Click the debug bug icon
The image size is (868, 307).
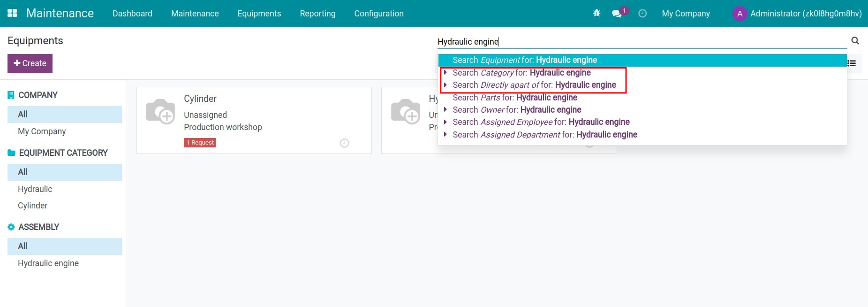596,13
